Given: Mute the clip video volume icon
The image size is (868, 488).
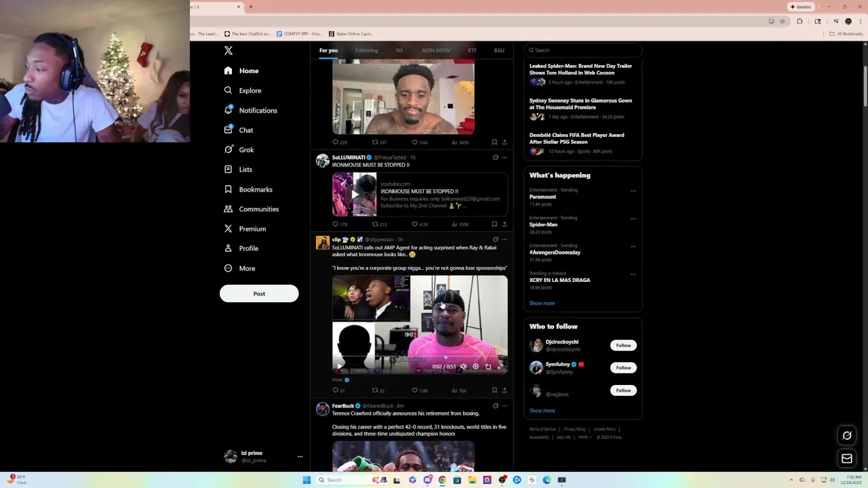Looking at the screenshot, I should (463, 367).
